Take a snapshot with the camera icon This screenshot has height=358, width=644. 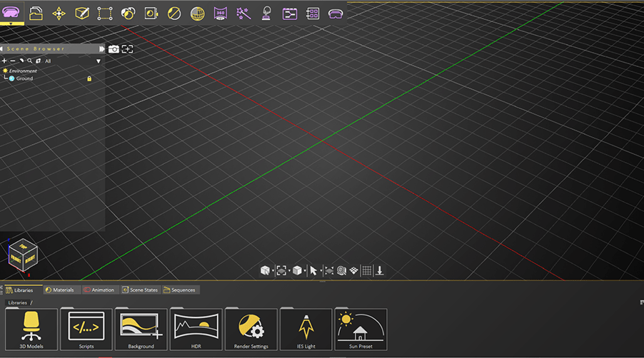[x=114, y=49]
